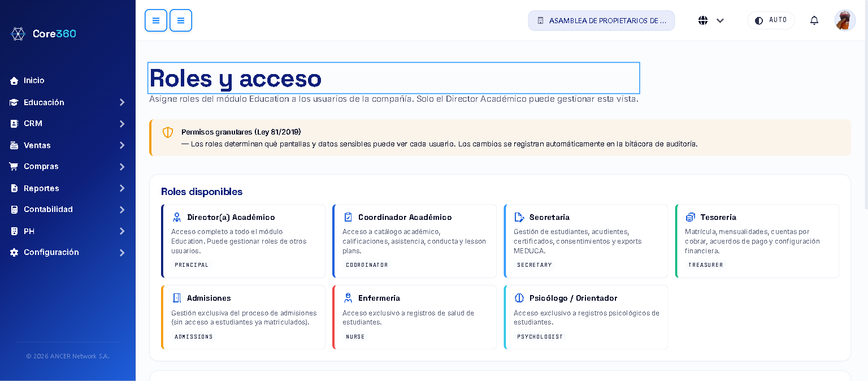The width and height of the screenshot is (868, 381).
Task: Open the Configuración sidebar menu
Action: tap(68, 253)
